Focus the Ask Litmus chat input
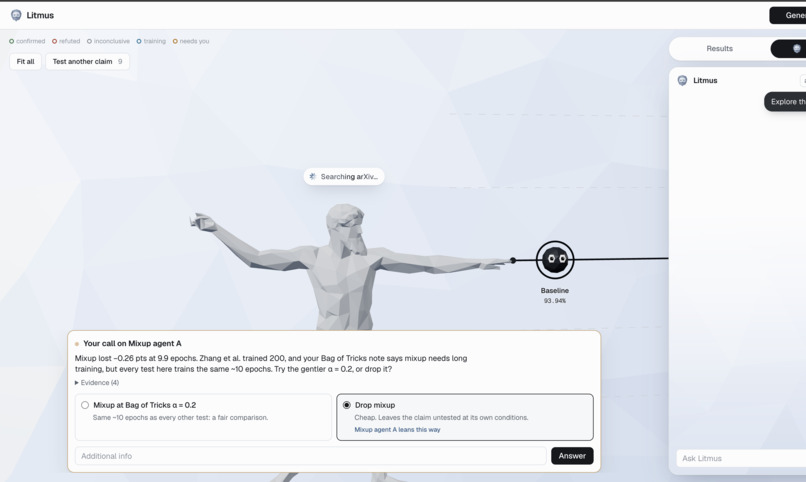Viewport: 806px width, 482px height. [741, 458]
